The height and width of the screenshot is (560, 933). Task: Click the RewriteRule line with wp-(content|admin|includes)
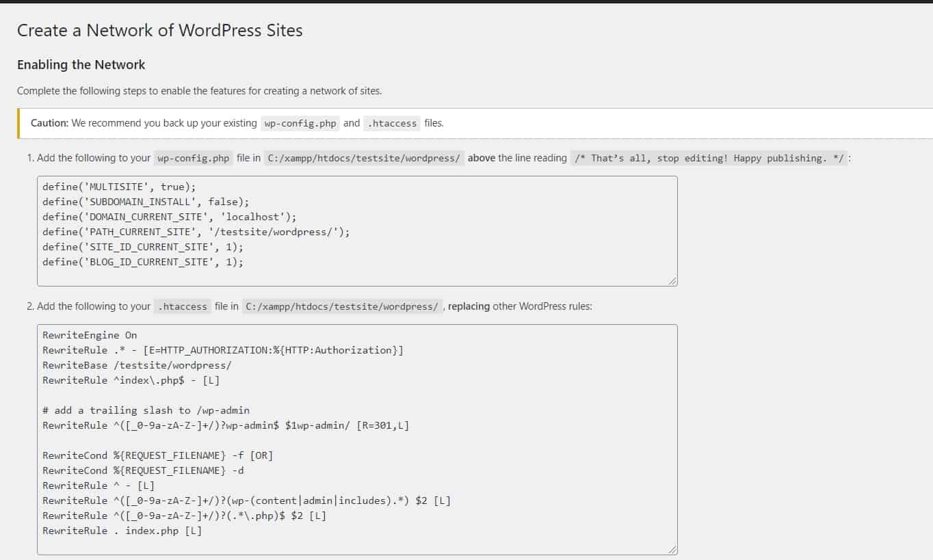(x=246, y=501)
